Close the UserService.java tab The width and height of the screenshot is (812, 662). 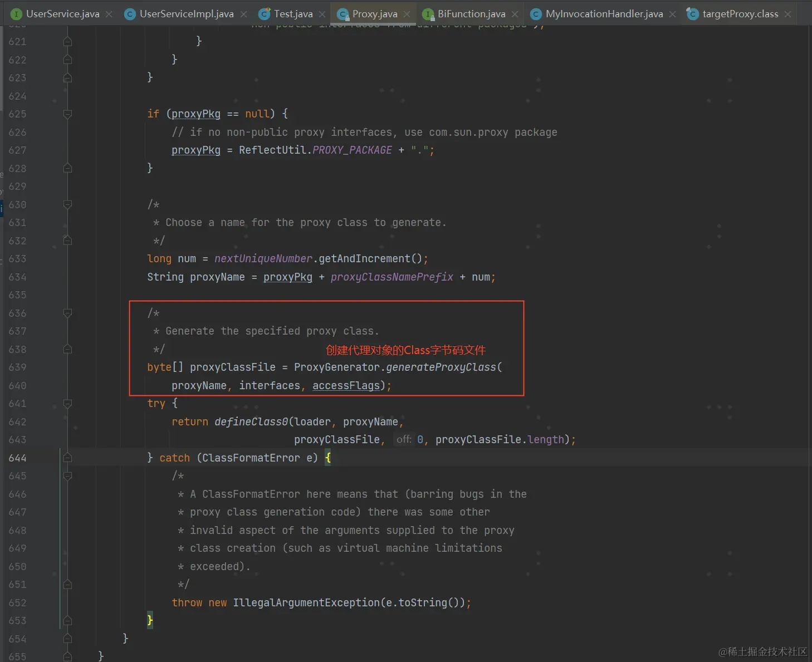(109, 14)
